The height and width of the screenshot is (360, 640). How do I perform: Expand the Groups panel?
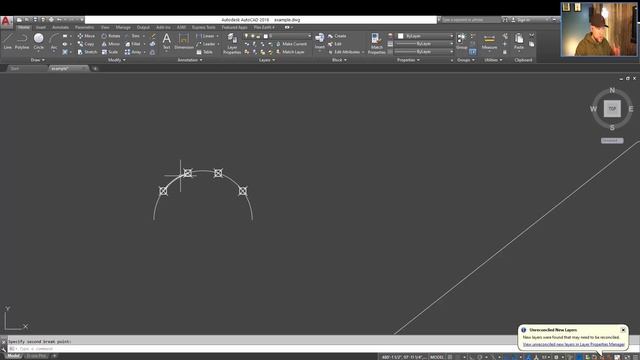466,60
